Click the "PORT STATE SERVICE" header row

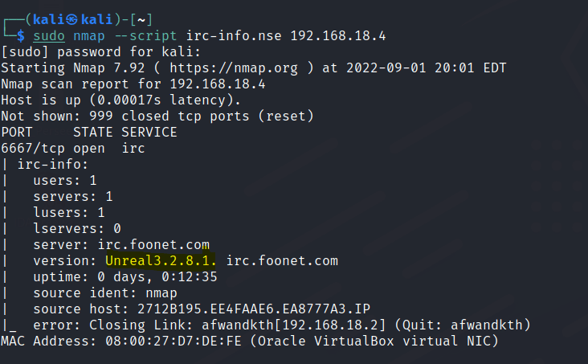click(x=88, y=132)
